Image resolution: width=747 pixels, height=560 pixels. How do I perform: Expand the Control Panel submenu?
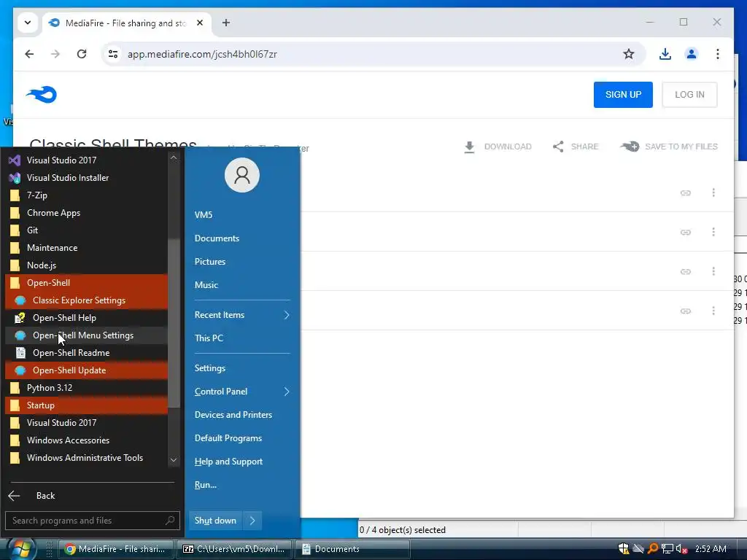coord(242,392)
